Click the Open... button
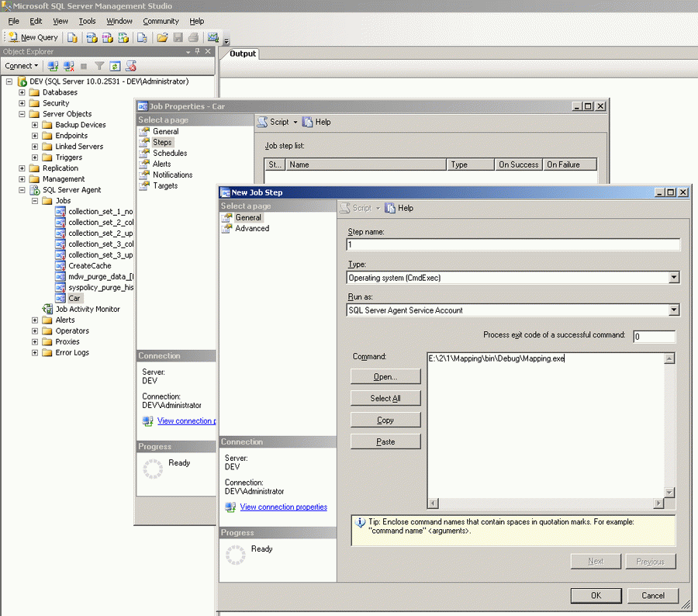The image size is (698, 616). (385, 377)
